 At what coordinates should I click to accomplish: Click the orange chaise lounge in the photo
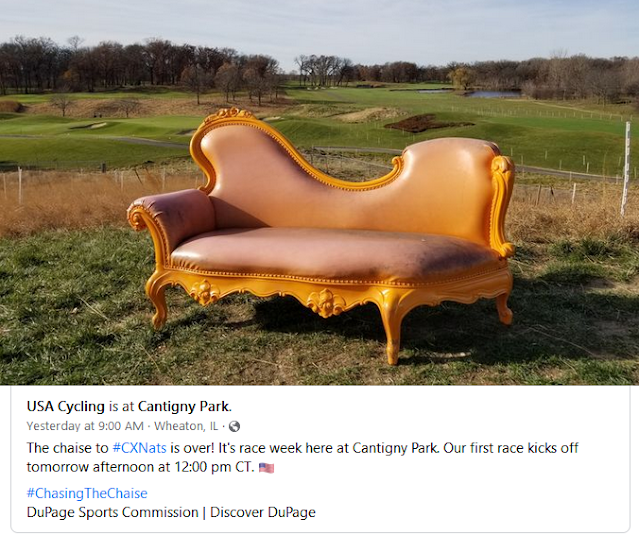(x=321, y=235)
